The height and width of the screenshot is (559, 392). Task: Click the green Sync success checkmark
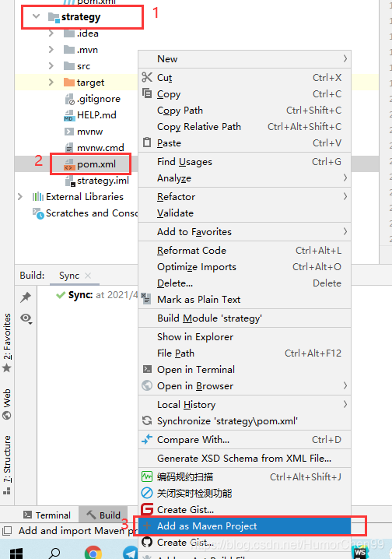61,295
